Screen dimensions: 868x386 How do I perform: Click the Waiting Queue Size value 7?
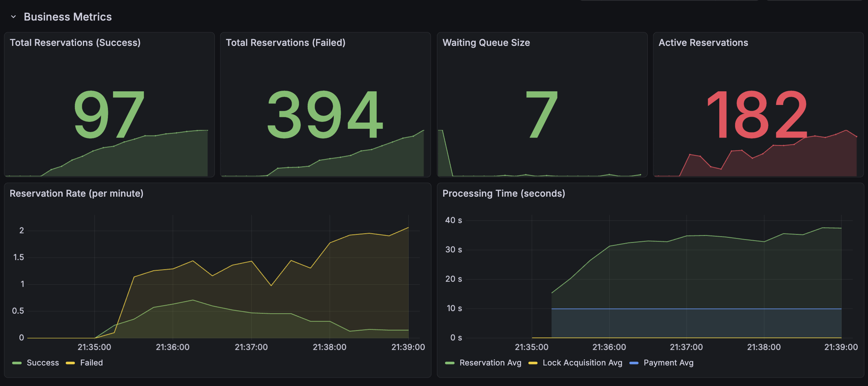click(542, 114)
